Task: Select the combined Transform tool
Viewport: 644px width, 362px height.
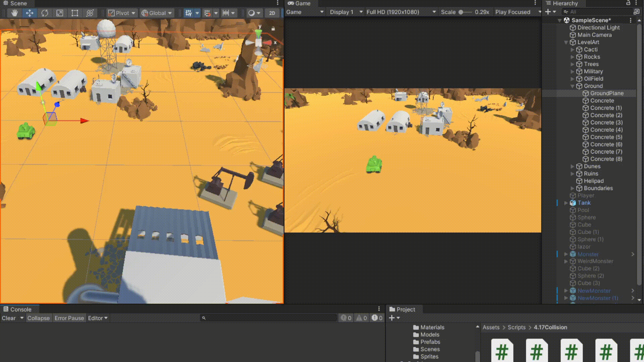Action: point(90,13)
